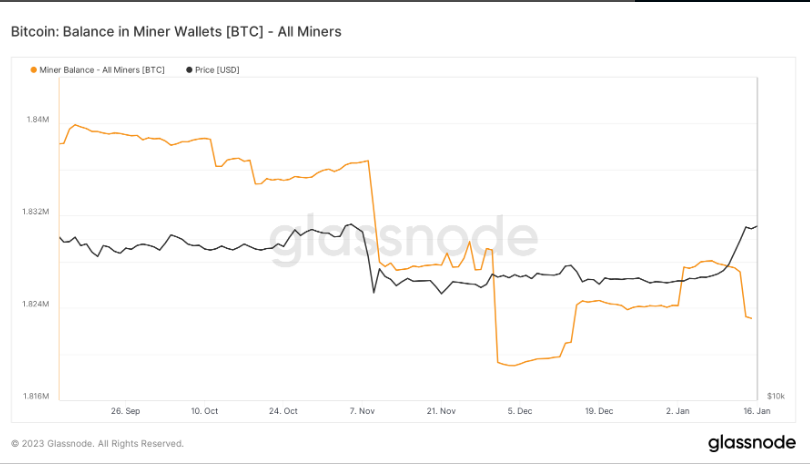Click the black Price legend dot

pyautogui.click(x=188, y=69)
